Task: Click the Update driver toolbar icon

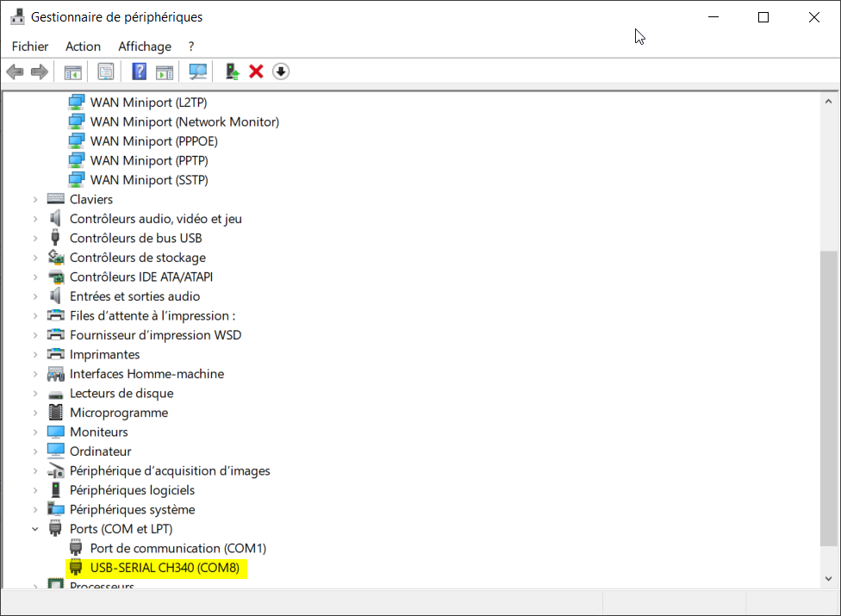Action: (233, 72)
